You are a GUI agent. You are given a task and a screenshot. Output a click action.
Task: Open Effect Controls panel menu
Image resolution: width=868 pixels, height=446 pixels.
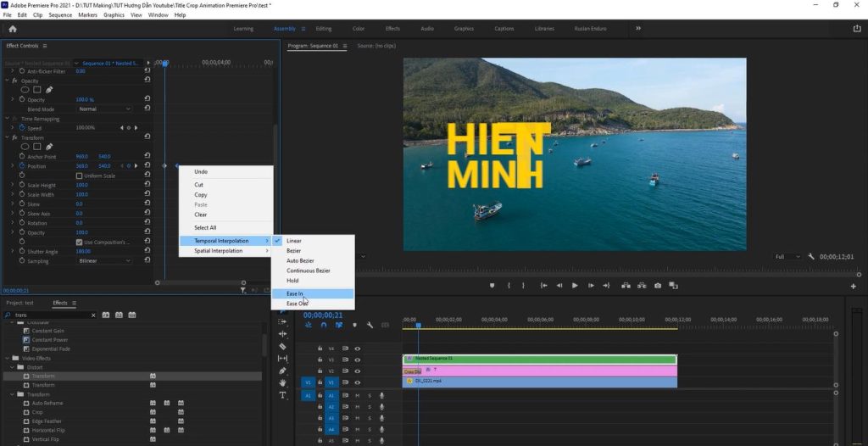coord(45,46)
